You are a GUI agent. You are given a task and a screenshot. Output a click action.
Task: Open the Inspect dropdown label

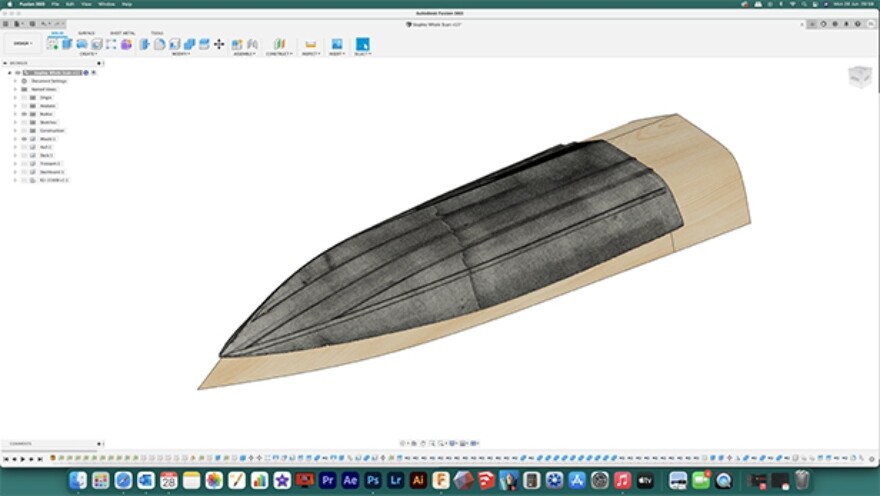pyautogui.click(x=311, y=54)
